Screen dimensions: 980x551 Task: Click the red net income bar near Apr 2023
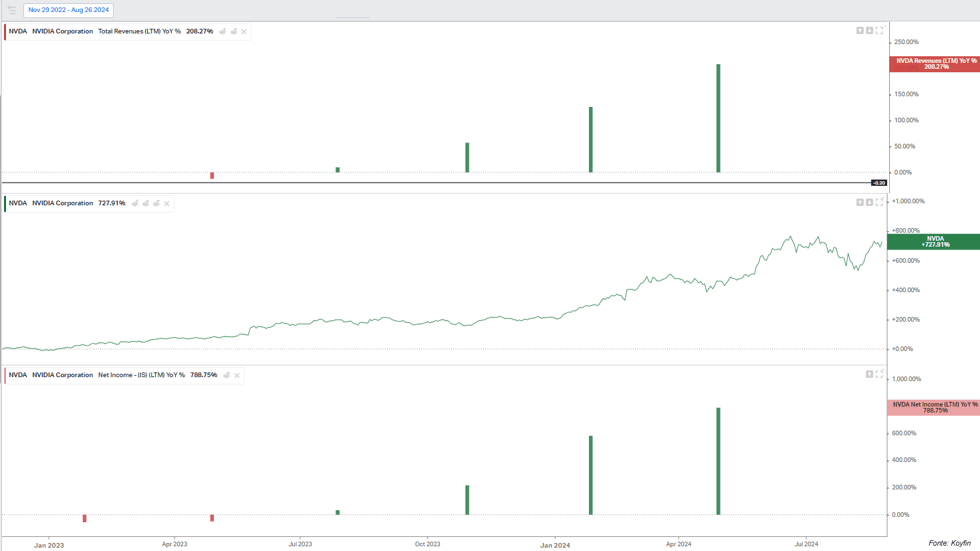click(x=212, y=518)
